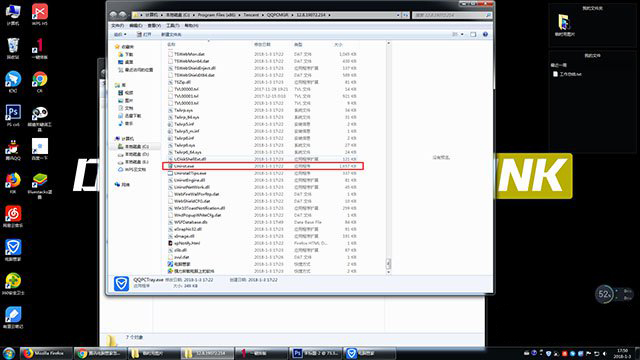Select 网易云音乐 desktop icon
This screenshot has width=640, height=360.
pos(13,216)
